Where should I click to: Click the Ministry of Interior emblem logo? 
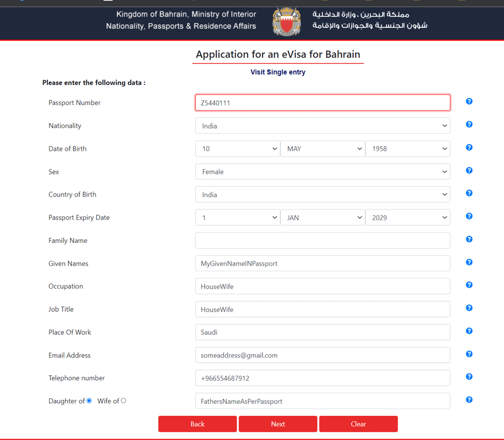[x=286, y=22]
